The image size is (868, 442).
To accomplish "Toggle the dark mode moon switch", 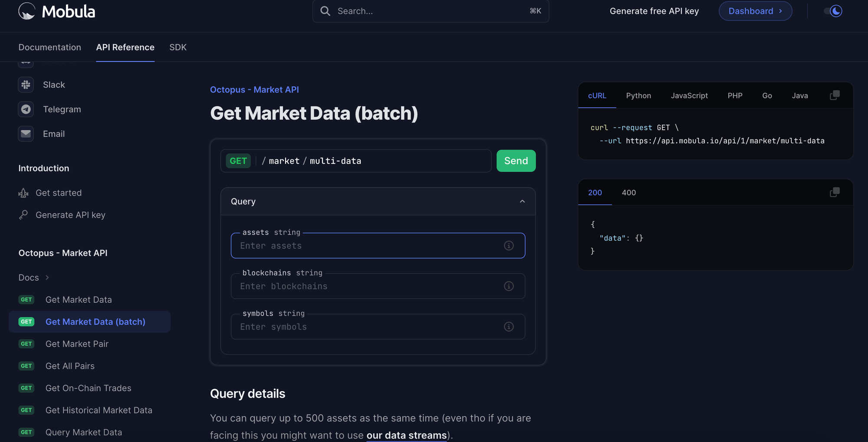I will click(x=833, y=11).
